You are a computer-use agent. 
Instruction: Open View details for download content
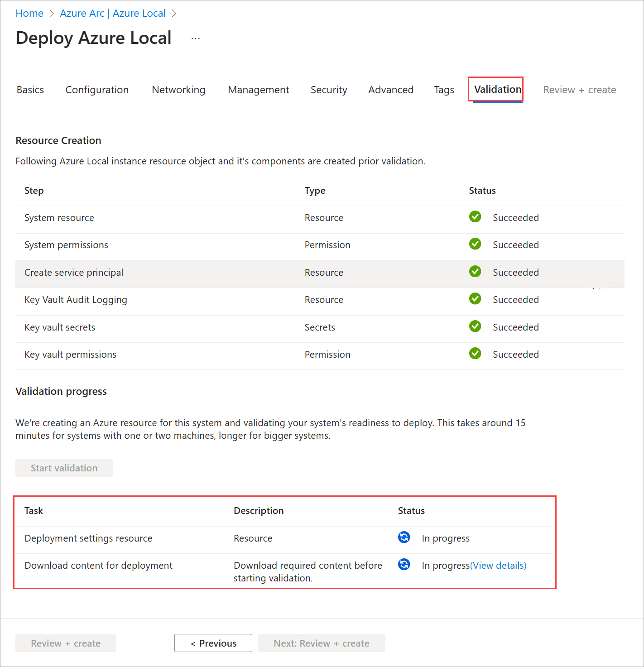[x=498, y=566]
